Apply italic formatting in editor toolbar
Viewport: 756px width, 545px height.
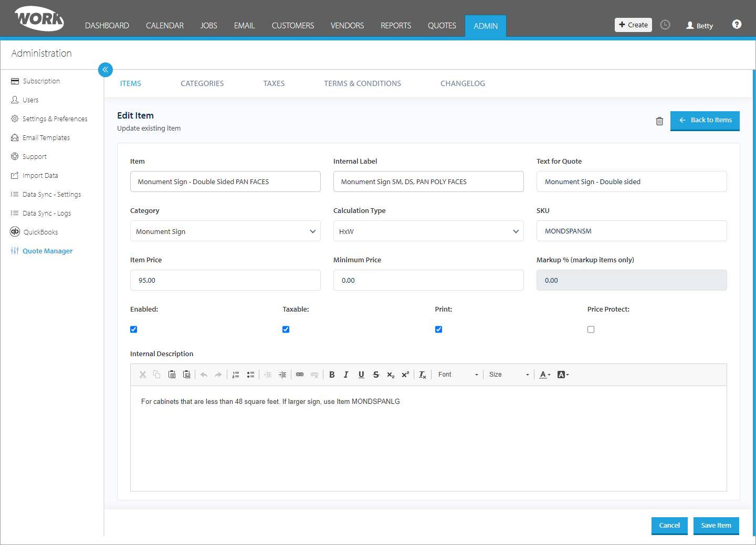tap(346, 375)
